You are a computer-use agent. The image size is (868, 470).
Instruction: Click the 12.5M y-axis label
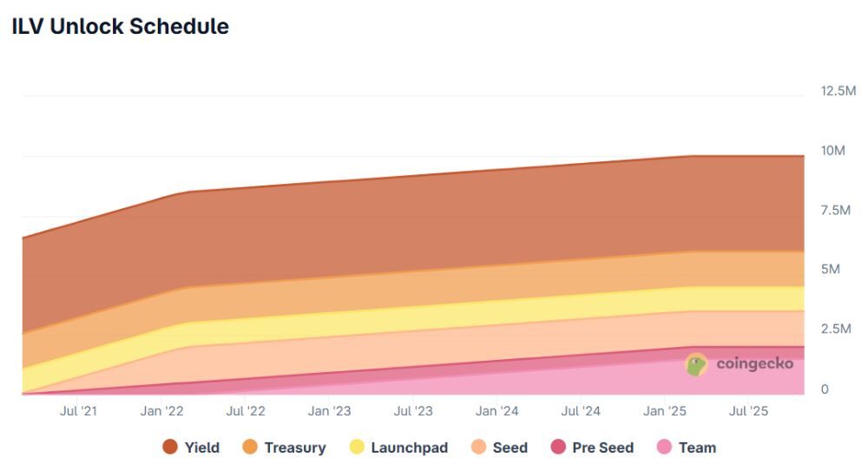point(838,91)
